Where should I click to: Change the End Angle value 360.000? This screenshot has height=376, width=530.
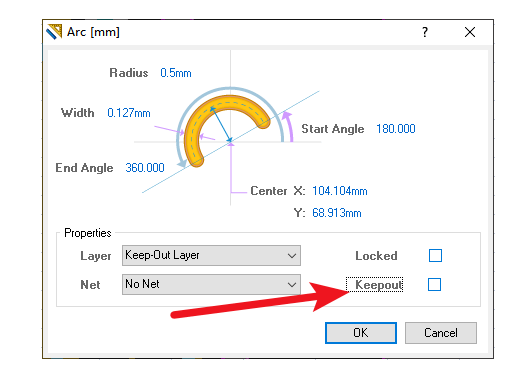click(145, 168)
